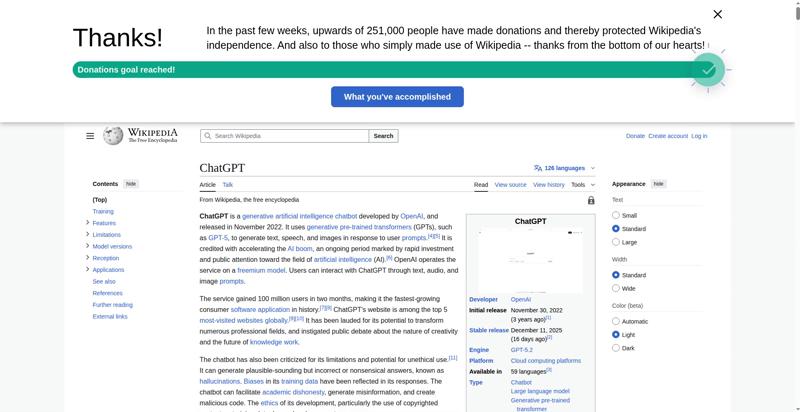Click the language translation icon
800x412 pixels.
[x=538, y=168]
